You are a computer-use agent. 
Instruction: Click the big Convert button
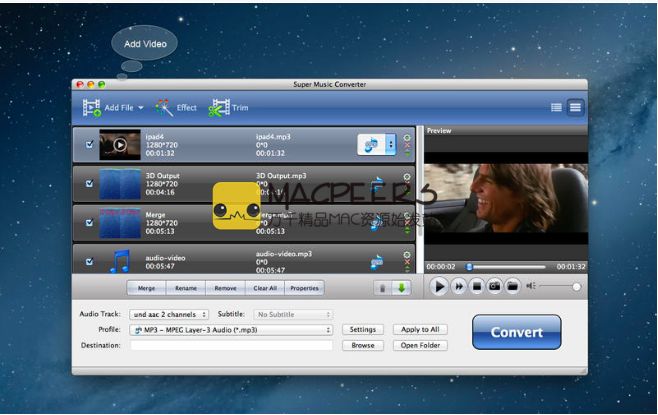pos(516,332)
